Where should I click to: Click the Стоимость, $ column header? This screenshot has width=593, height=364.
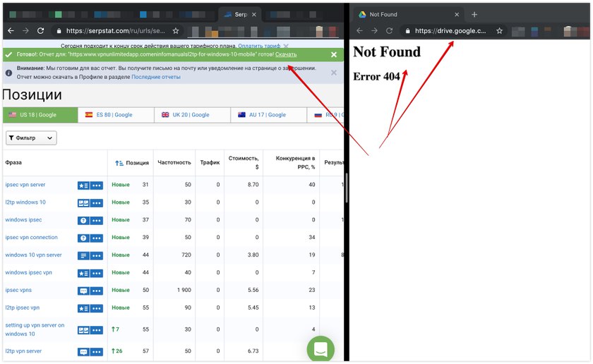[x=244, y=162]
